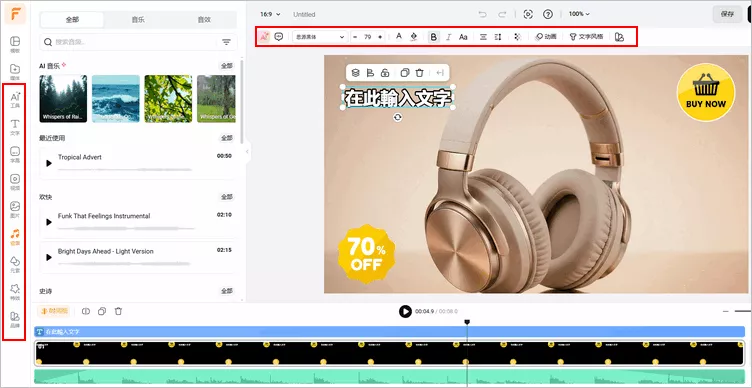
Task: Click the speech bubble icon in text toolbar
Action: point(279,36)
